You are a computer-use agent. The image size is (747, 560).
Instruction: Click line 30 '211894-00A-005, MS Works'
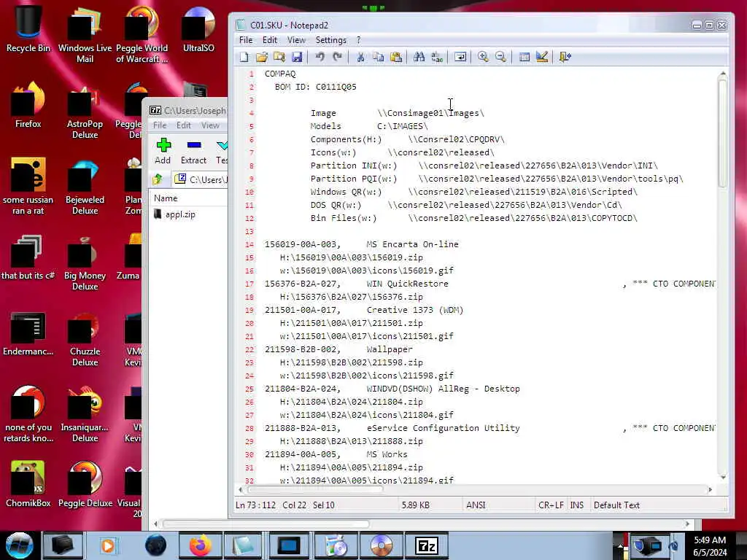[336, 455]
